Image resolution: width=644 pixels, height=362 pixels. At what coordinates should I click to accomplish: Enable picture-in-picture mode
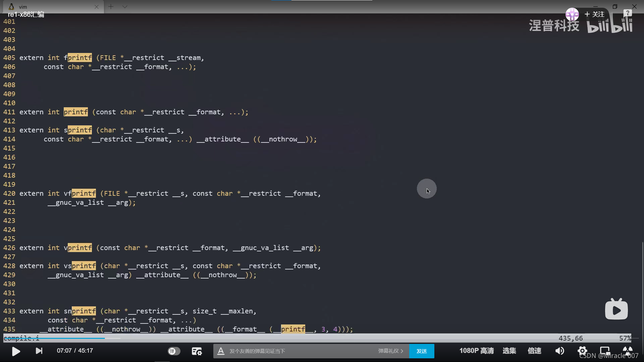point(605,351)
